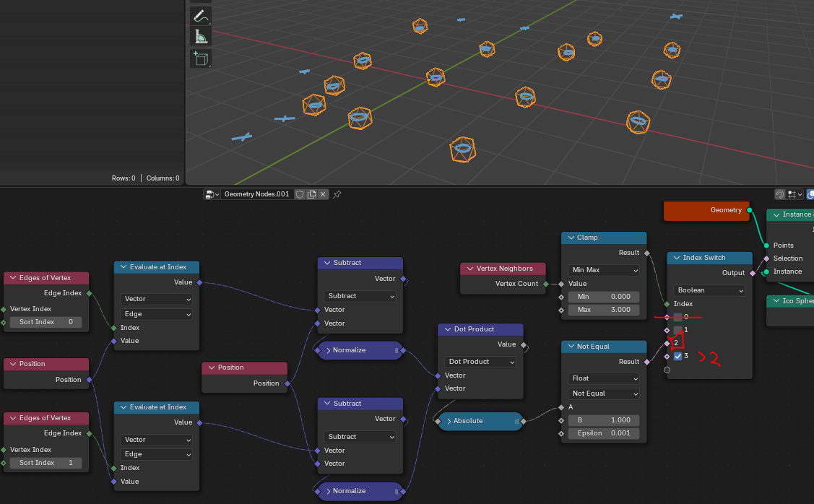Click the Points input socket on Instance node
Image resolution: width=814 pixels, height=504 pixels.
click(x=767, y=246)
